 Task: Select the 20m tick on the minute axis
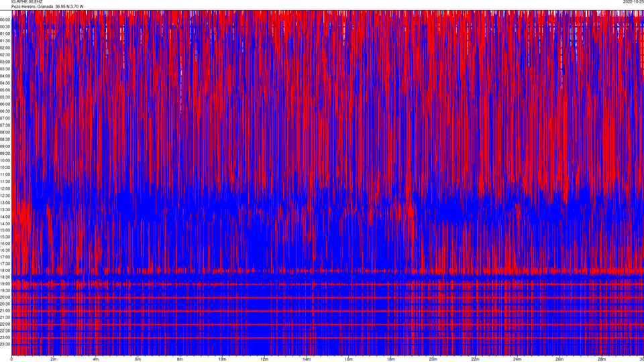click(433, 359)
